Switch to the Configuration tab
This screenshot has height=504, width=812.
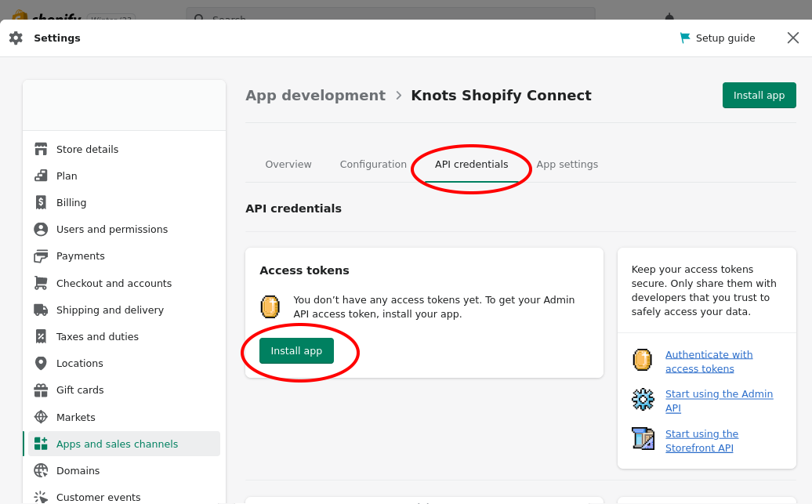tap(373, 164)
